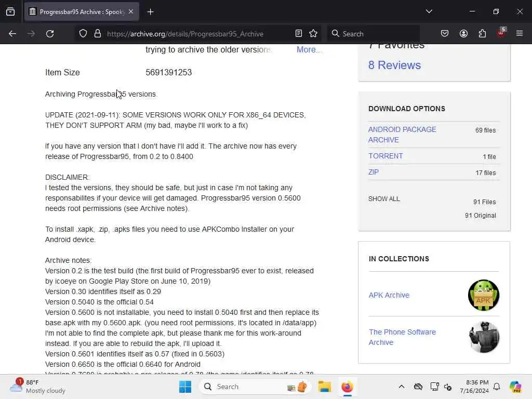Open the Firefox account icon
The height and width of the screenshot is (399, 532).
(x=463, y=34)
